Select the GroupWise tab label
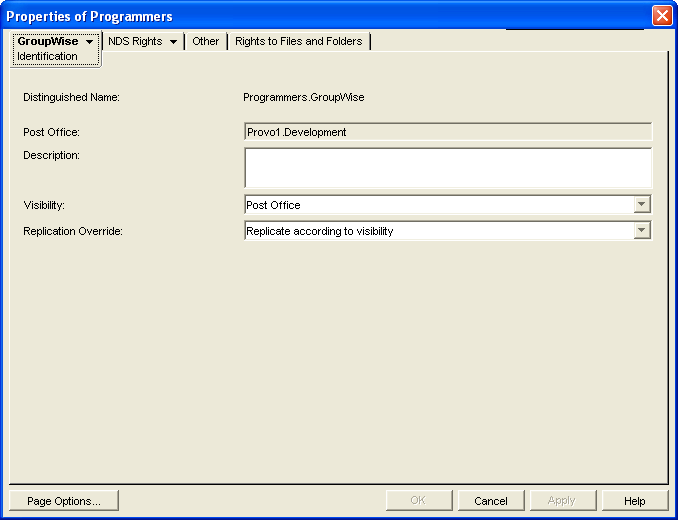Image resolution: width=678 pixels, height=520 pixels. [48, 41]
